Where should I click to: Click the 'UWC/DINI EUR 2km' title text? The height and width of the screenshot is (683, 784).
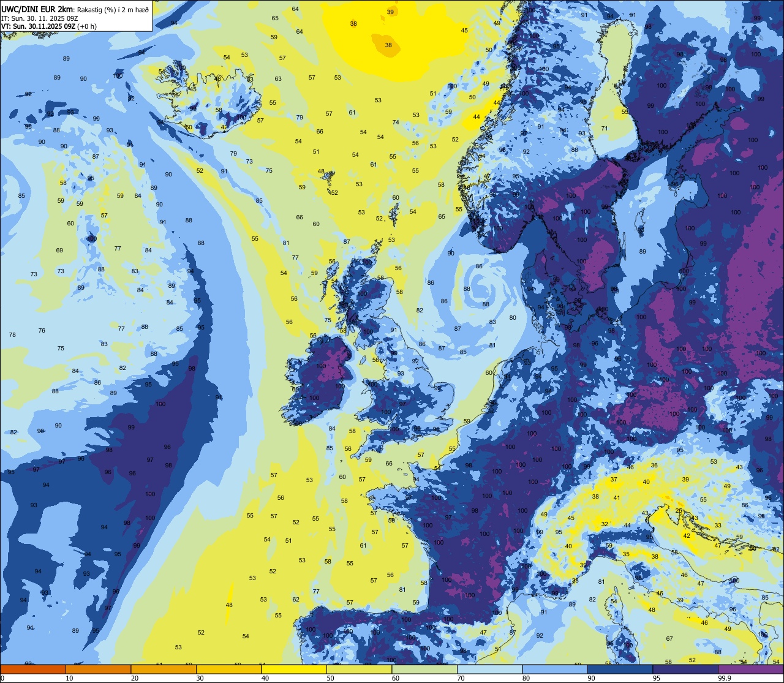pyautogui.click(x=37, y=9)
